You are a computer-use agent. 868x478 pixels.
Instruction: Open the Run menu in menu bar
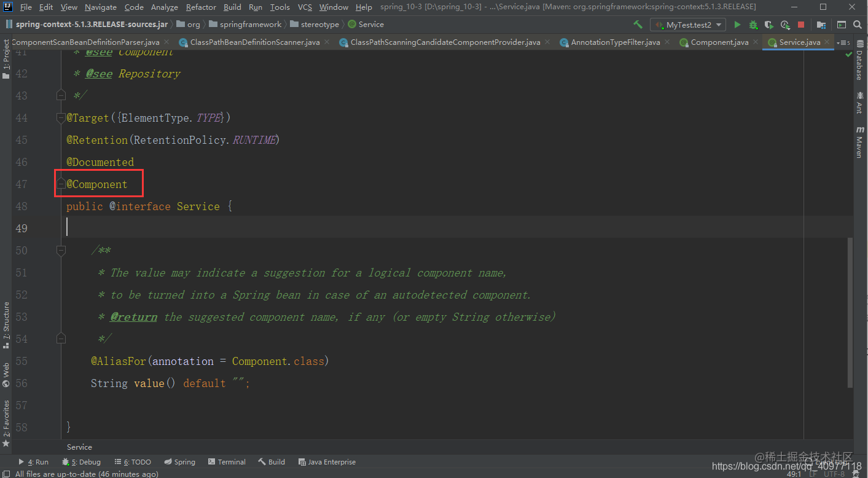(256, 7)
